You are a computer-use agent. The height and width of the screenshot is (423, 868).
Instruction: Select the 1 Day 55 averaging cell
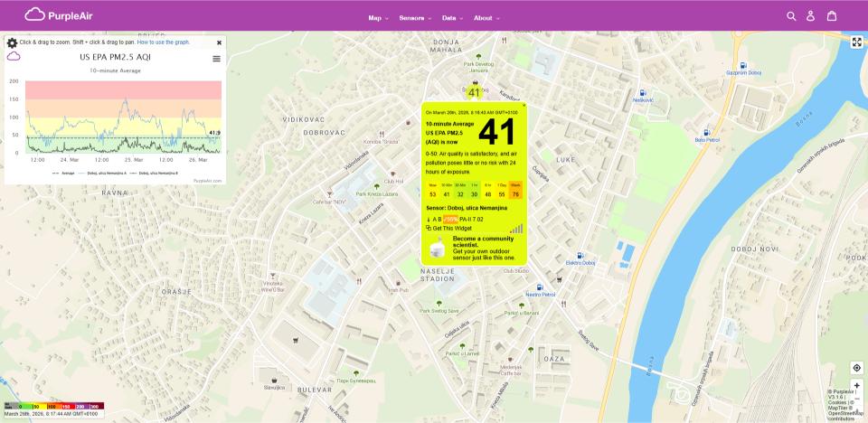tap(502, 190)
